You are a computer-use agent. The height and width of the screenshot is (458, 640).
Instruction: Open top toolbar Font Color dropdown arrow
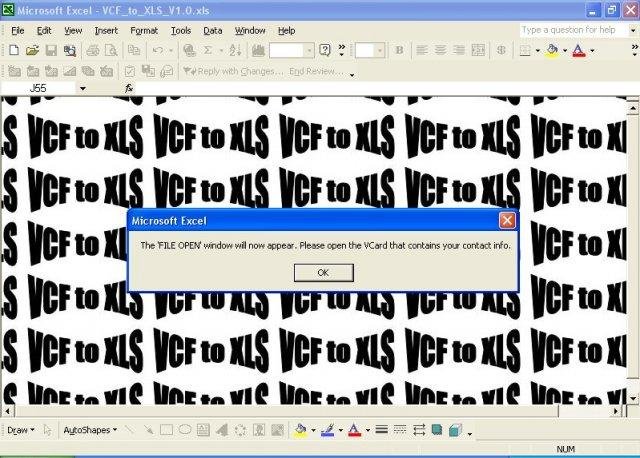point(592,51)
